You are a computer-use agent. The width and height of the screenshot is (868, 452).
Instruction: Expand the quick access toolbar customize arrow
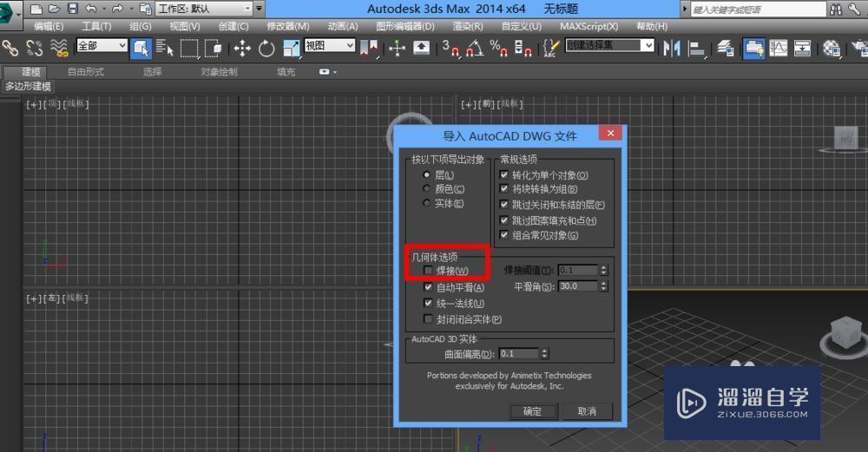[x=259, y=9]
